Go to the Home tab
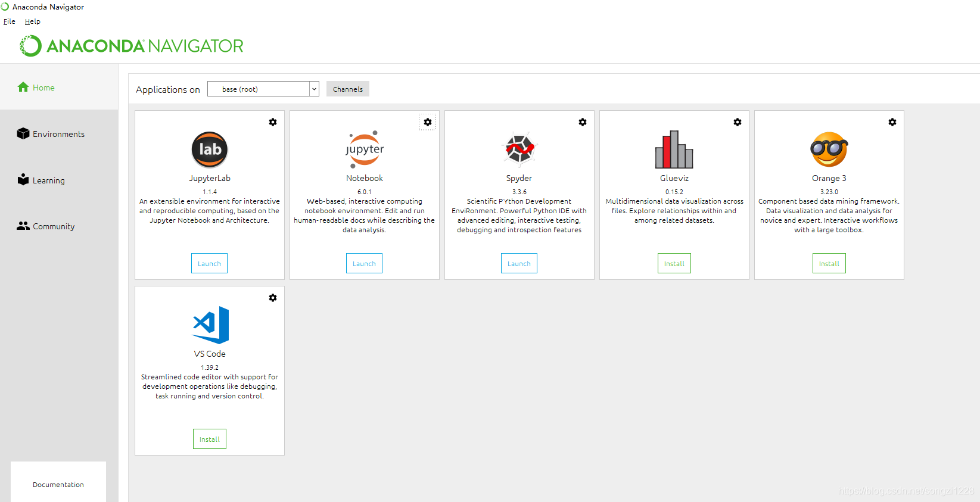This screenshot has width=980, height=502. click(x=59, y=87)
